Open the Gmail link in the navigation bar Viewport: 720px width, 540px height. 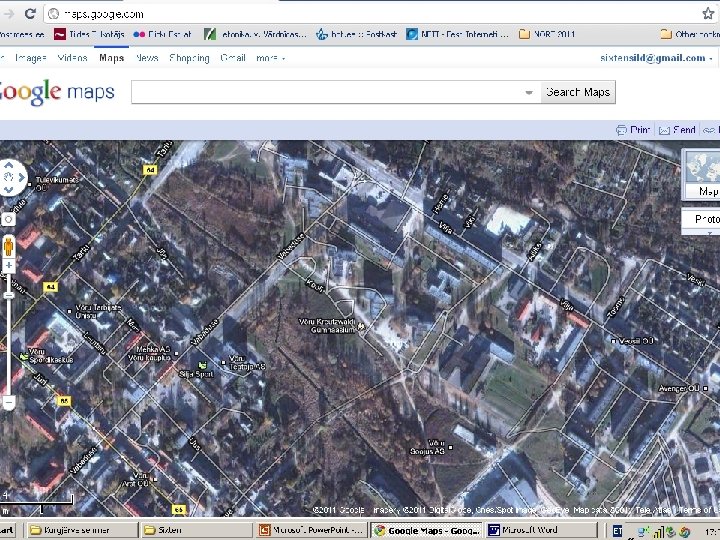click(233, 58)
